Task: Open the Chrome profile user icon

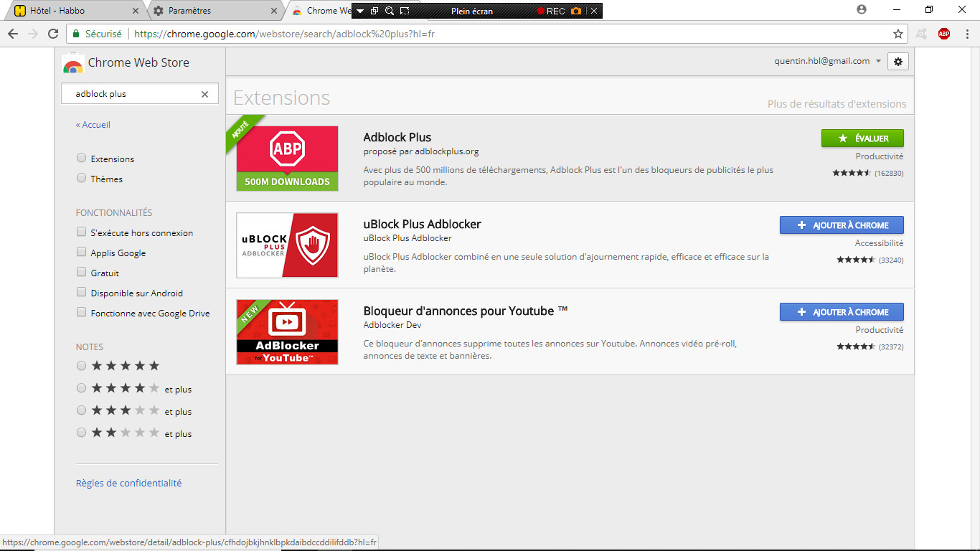Action: pos(862,9)
